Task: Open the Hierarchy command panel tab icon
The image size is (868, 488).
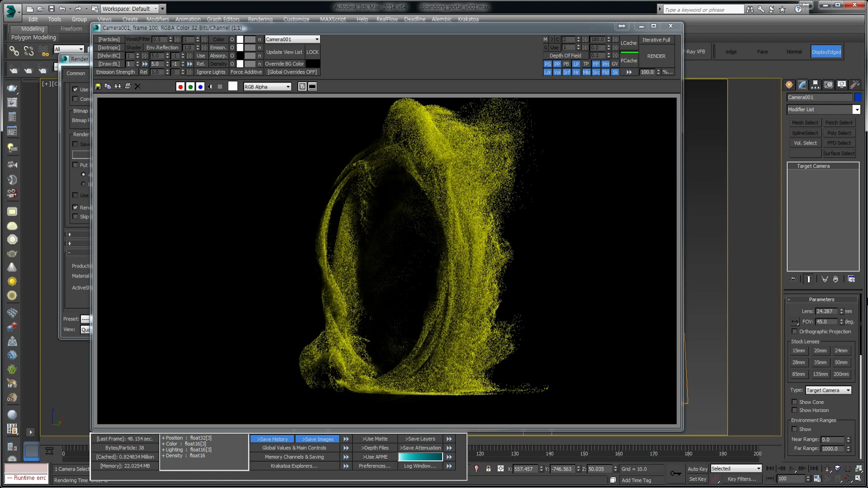Action: [815, 85]
